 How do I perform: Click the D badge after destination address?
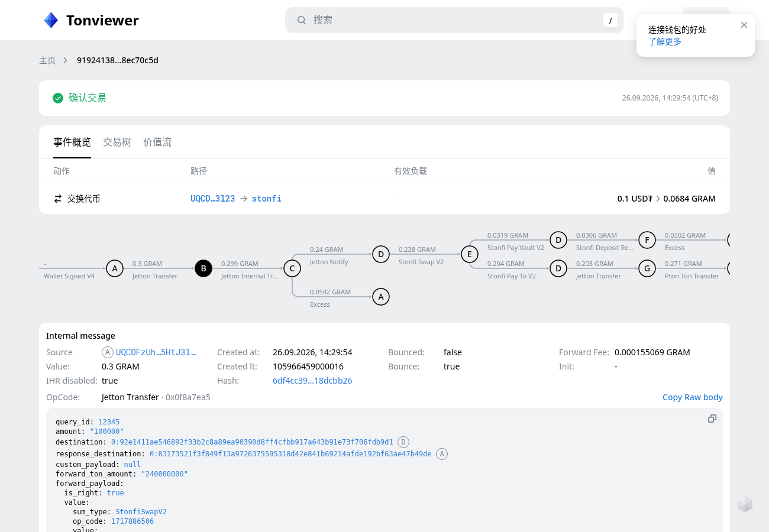(x=403, y=442)
